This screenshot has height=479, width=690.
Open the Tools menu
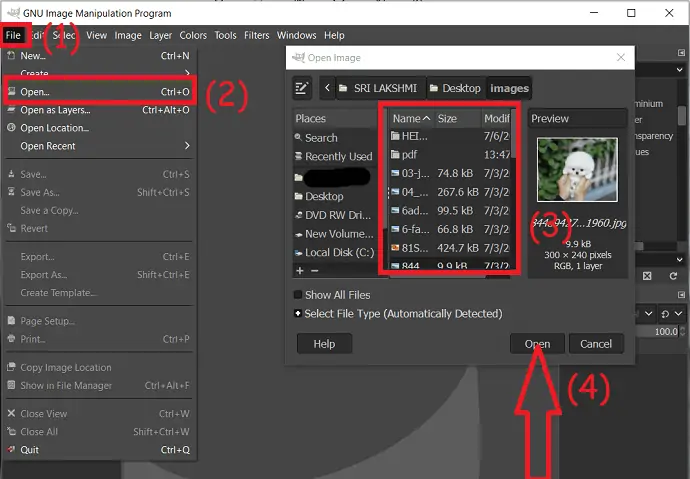[x=225, y=35]
